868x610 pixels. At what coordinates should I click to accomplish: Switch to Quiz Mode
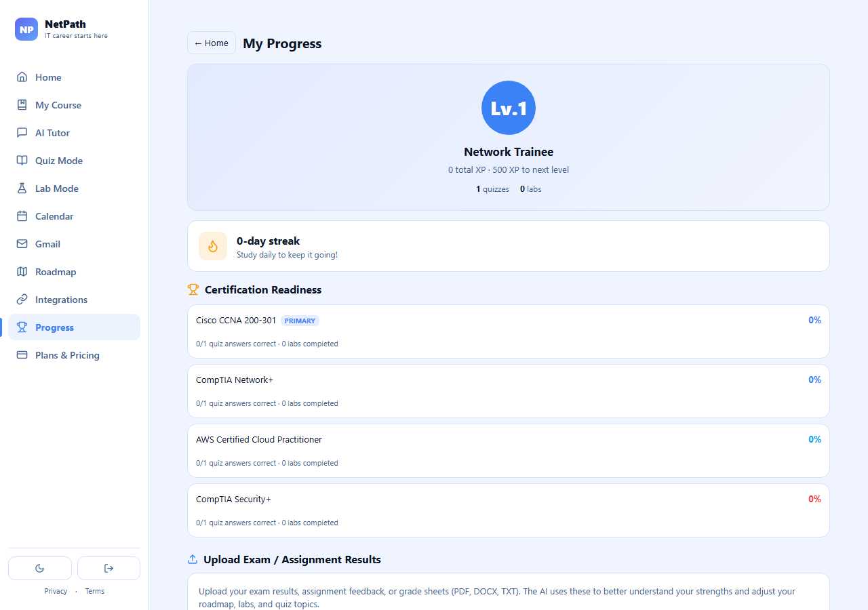[x=74, y=161]
